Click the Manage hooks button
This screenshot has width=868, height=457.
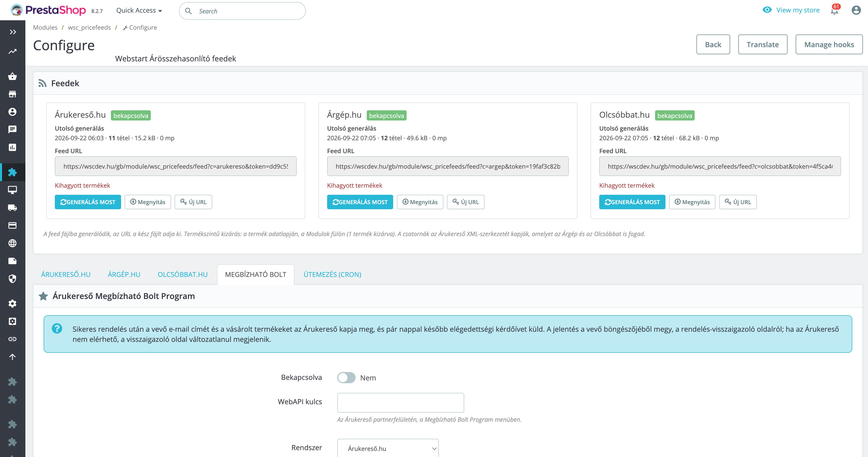(829, 44)
